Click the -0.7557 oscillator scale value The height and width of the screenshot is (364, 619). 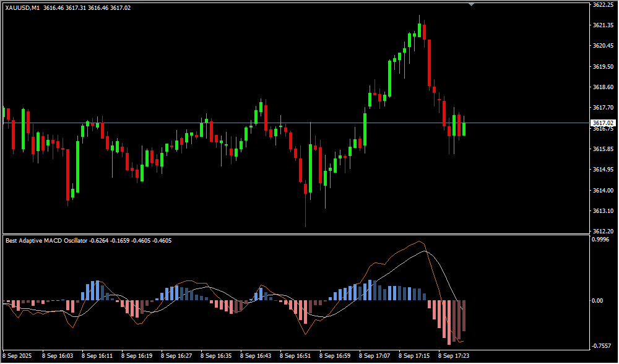click(x=601, y=346)
